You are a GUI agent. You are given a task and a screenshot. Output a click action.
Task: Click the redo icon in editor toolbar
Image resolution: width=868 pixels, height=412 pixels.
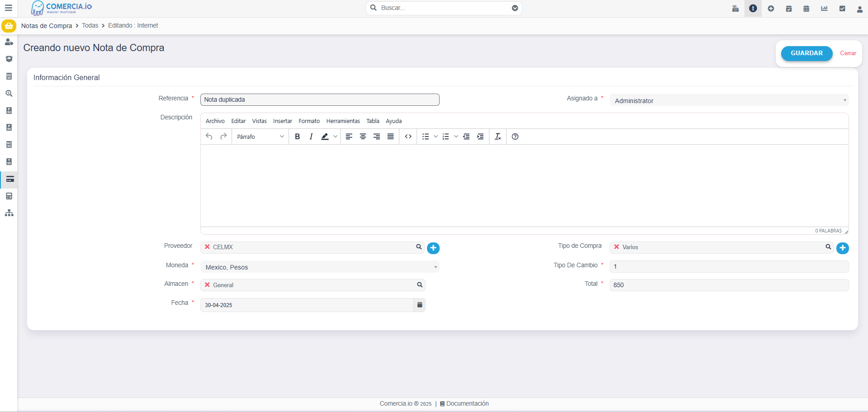[x=223, y=137]
